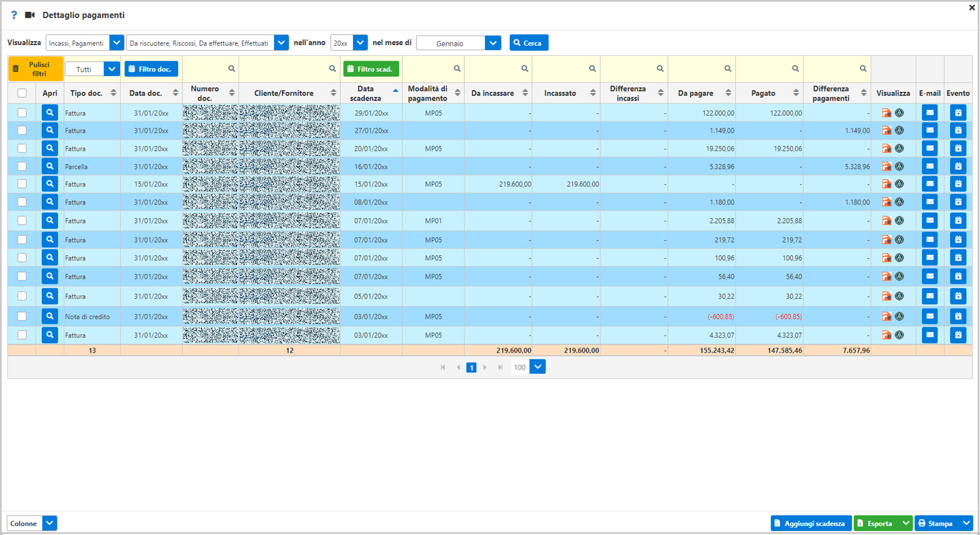The height and width of the screenshot is (535, 980).
Task: Click the Cerca search button
Action: tap(529, 43)
